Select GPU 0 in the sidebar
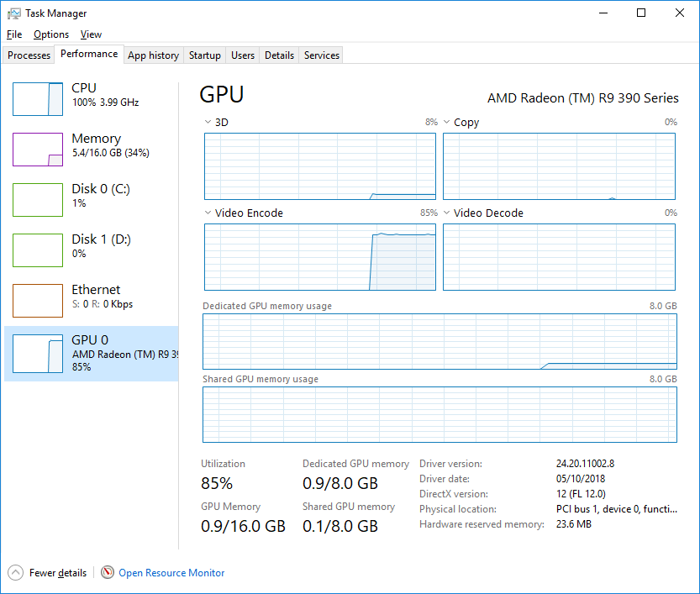The width and height of the screenshot is (700, 594). pos(91,353)
